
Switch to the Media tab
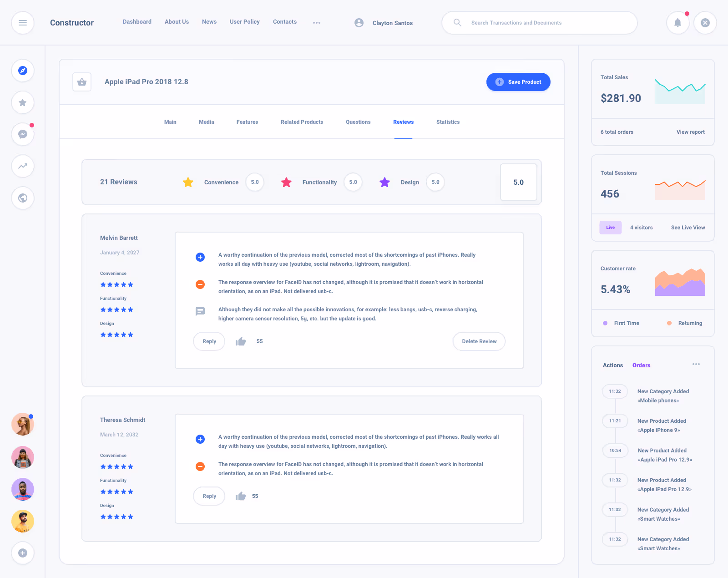pyautogui.click(x=206, y=122)
